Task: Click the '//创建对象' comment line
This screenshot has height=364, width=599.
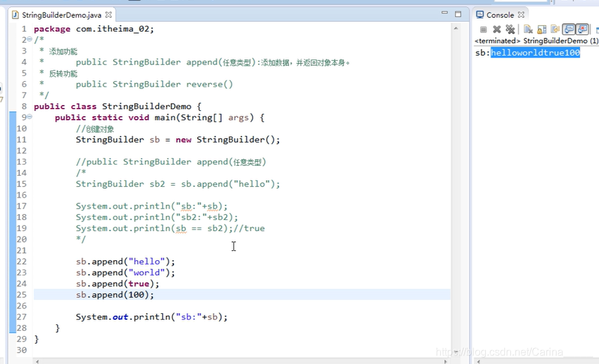Action: 95,129
